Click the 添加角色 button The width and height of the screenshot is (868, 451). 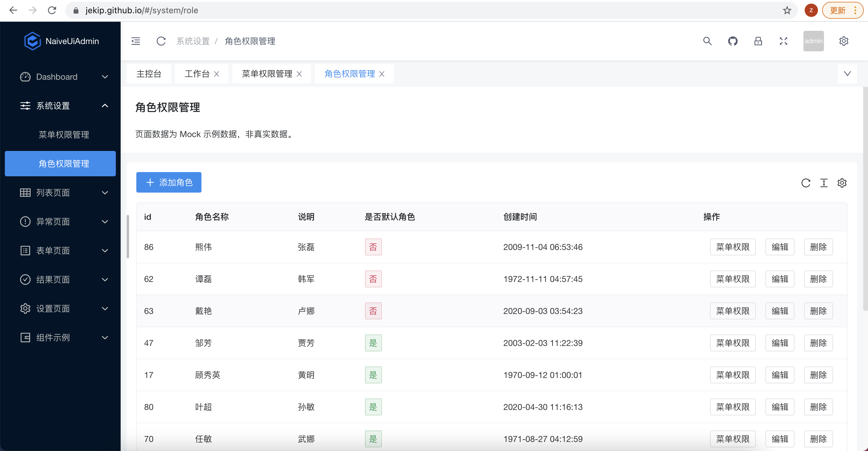click(169, 182)
